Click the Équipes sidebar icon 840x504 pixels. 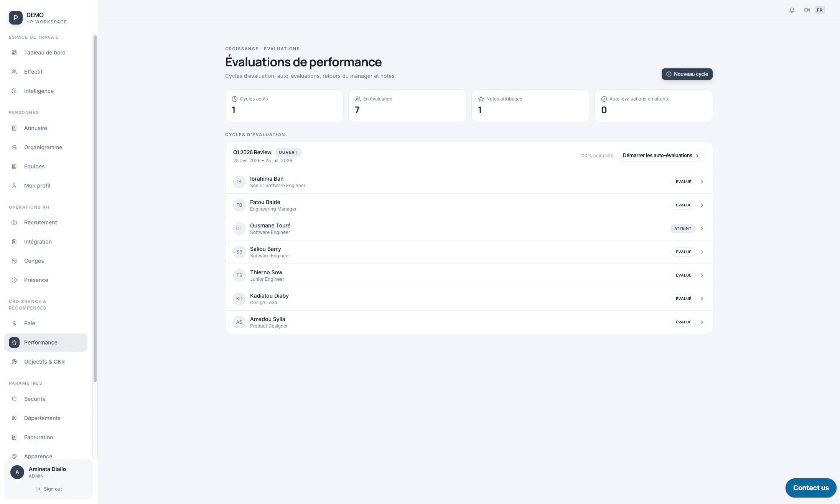pos(14,166)
